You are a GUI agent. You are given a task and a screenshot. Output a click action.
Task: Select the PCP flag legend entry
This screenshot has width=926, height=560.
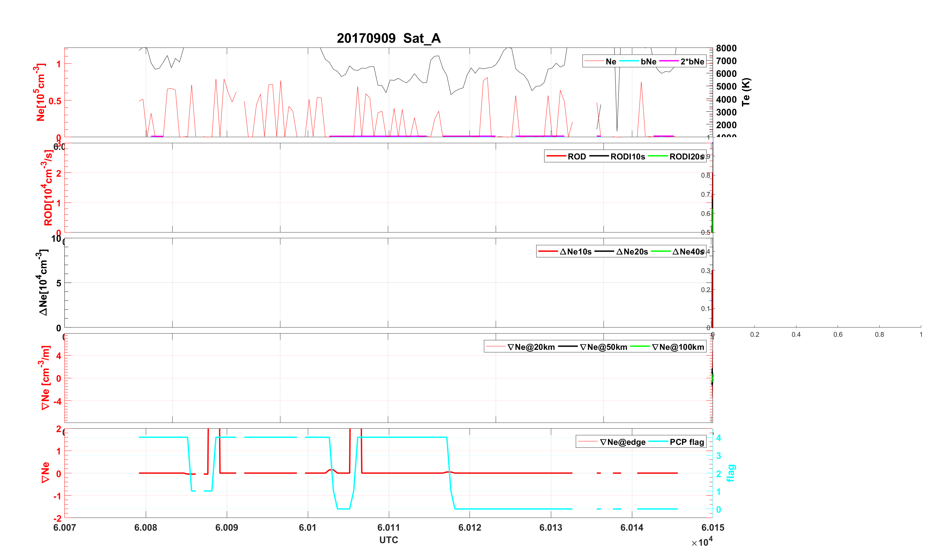pos(687,442)
